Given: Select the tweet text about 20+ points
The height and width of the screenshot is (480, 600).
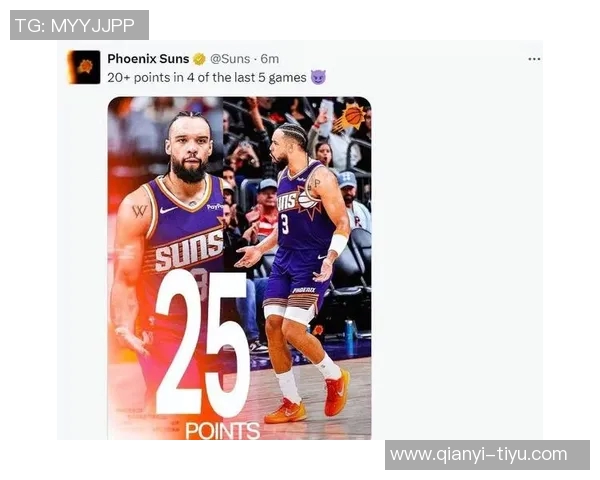Looking at the screenshot, I should 207,78.
